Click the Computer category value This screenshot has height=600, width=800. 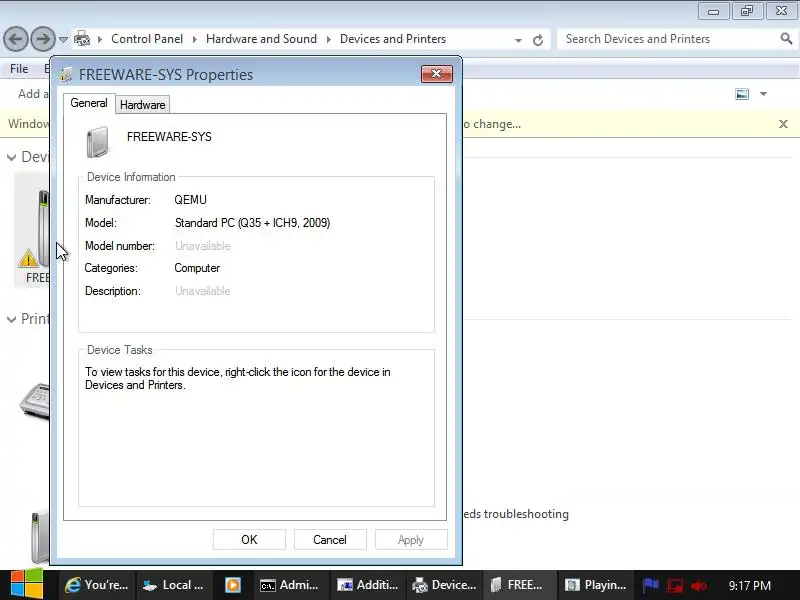click(197, 268)
